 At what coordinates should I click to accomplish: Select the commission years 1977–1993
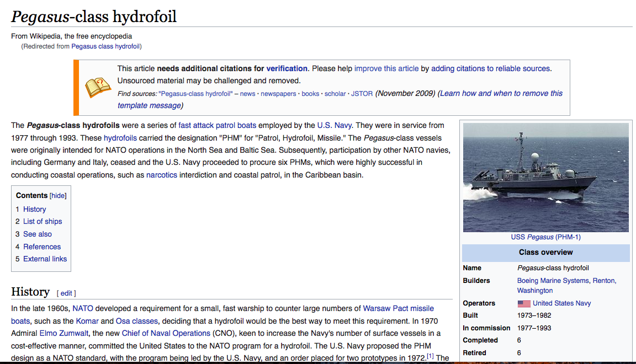[534, 328]
